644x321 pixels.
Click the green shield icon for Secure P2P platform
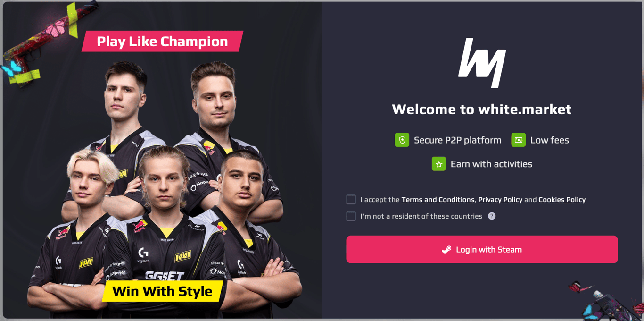tap(402, 140)
